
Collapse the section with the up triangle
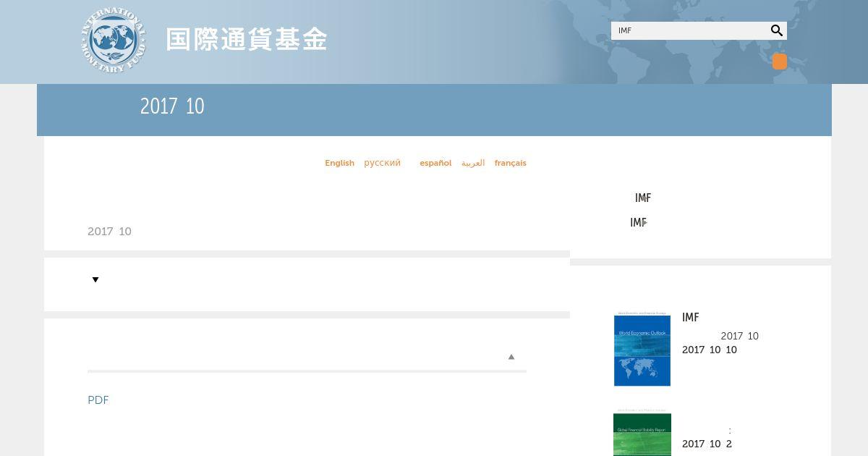511,357
